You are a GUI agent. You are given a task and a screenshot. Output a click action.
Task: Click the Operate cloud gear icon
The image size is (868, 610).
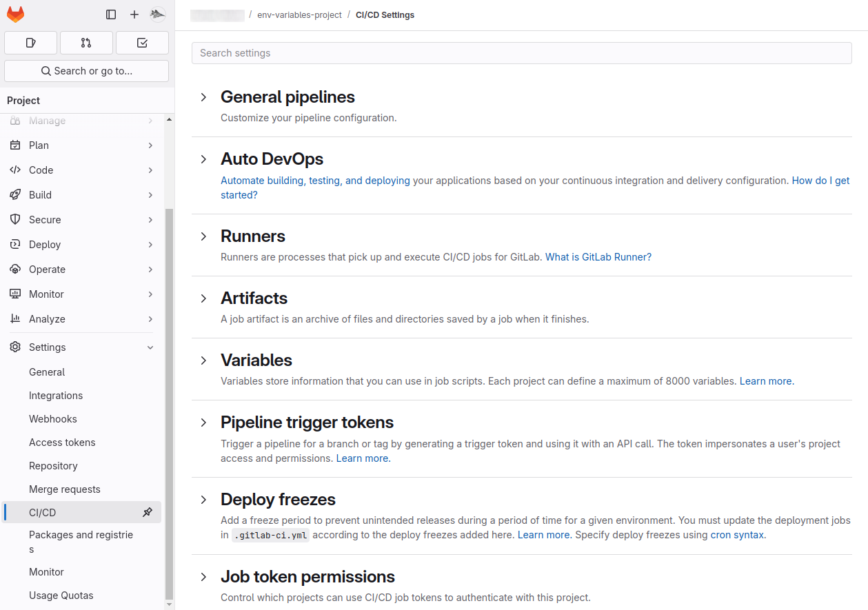tap(15, 270)
